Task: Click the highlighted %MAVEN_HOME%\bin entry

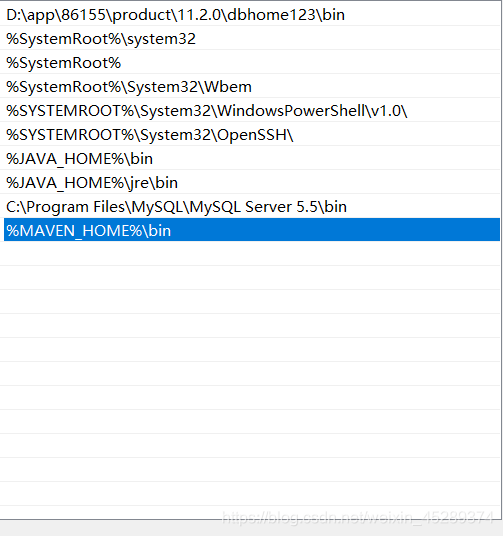Action: tap(251, 230)
